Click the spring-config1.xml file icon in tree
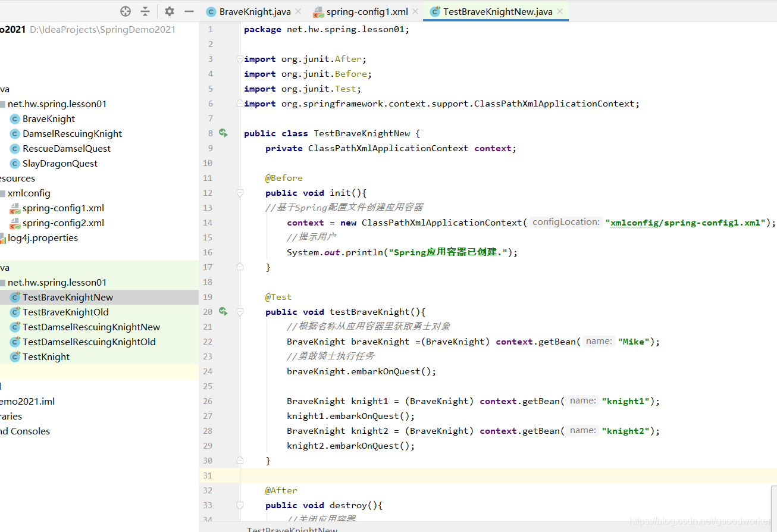Image resolution: width=777 pixels, height=532 pixels. (15, 208)
